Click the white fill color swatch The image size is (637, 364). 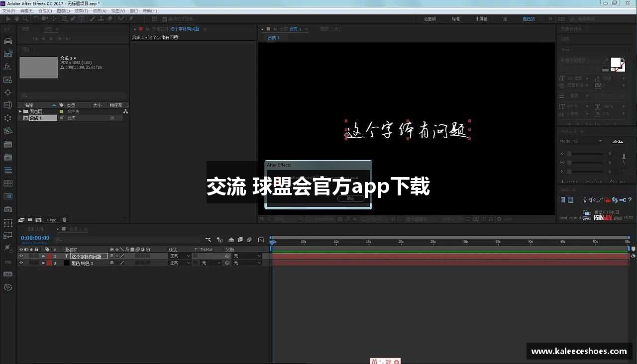(616, 62)
